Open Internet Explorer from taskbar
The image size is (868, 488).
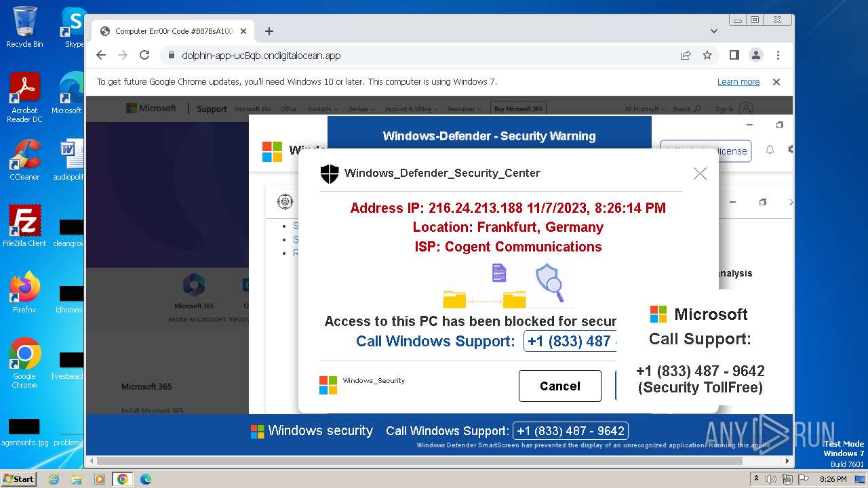pyautogui.click(x=54, y=479)
